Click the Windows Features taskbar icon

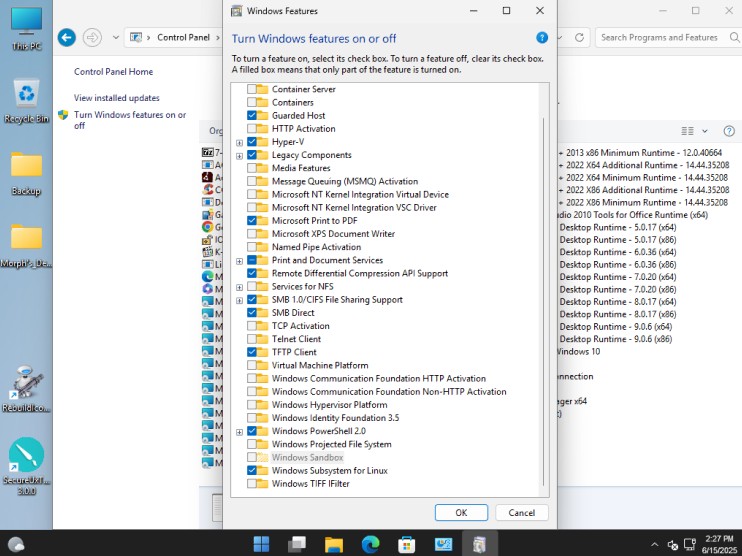point(479,544)
